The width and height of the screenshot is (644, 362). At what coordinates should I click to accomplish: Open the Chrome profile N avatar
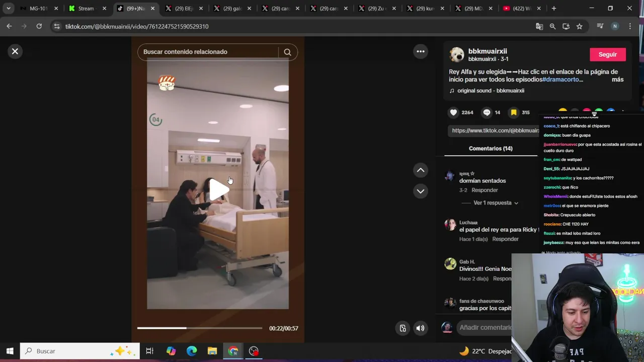(615, 26)
